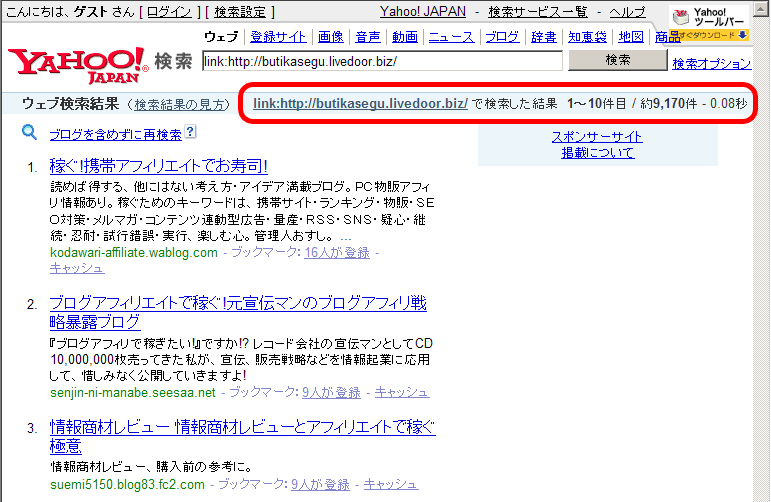Click 9人が登録 for suemi5150.blog83.fc2.com

320,484
